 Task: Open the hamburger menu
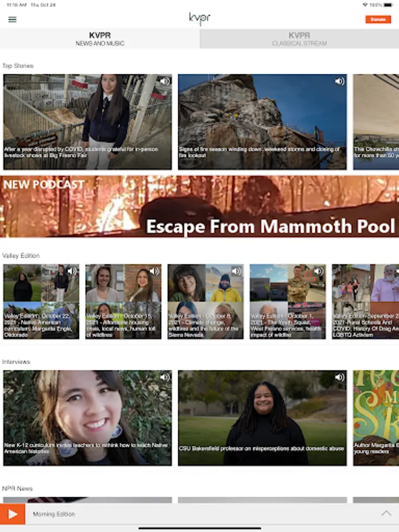click(x=12, y=20)
